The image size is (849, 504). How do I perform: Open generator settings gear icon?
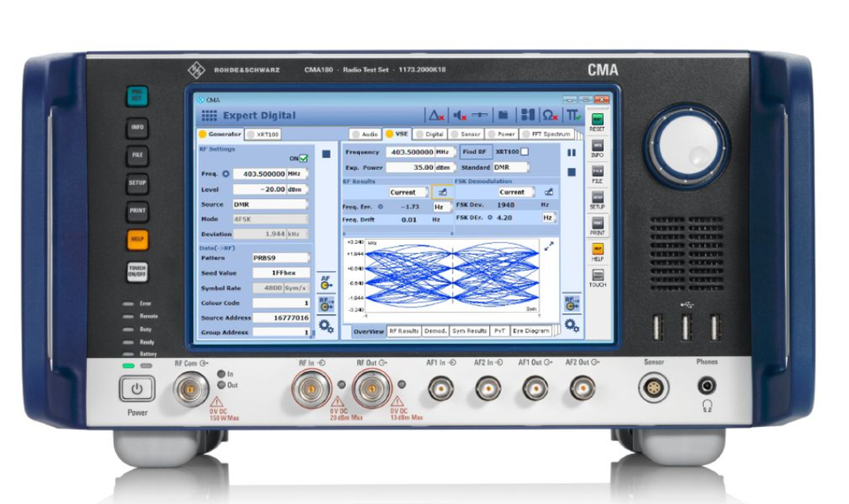pyautogui.click(x=326, y=326)
